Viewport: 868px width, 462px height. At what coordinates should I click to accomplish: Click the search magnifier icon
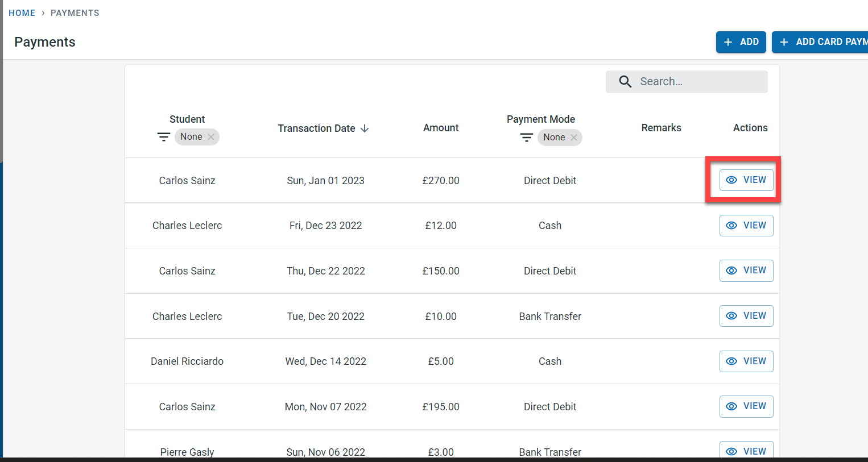click(625, 82)
